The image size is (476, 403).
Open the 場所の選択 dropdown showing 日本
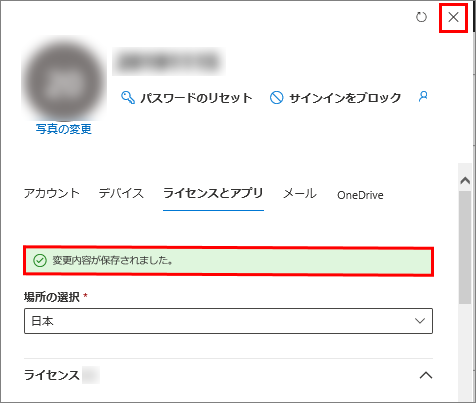pos(228,321)
